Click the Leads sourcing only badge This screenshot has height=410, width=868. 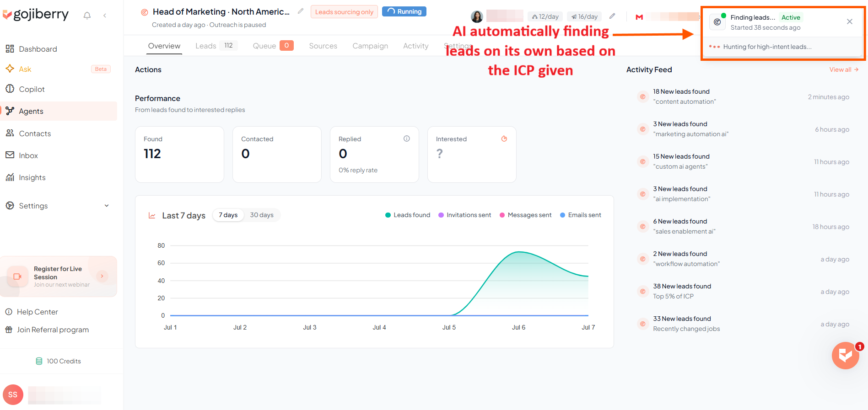click(x=344, y=12)
